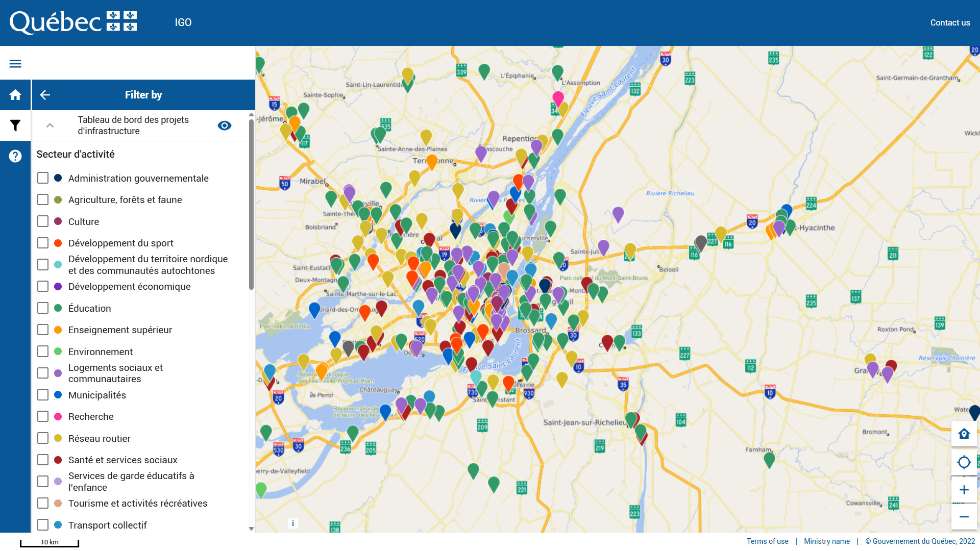
Task: Tick Enseignement supérieur checkbox
Action: point(43,330)
